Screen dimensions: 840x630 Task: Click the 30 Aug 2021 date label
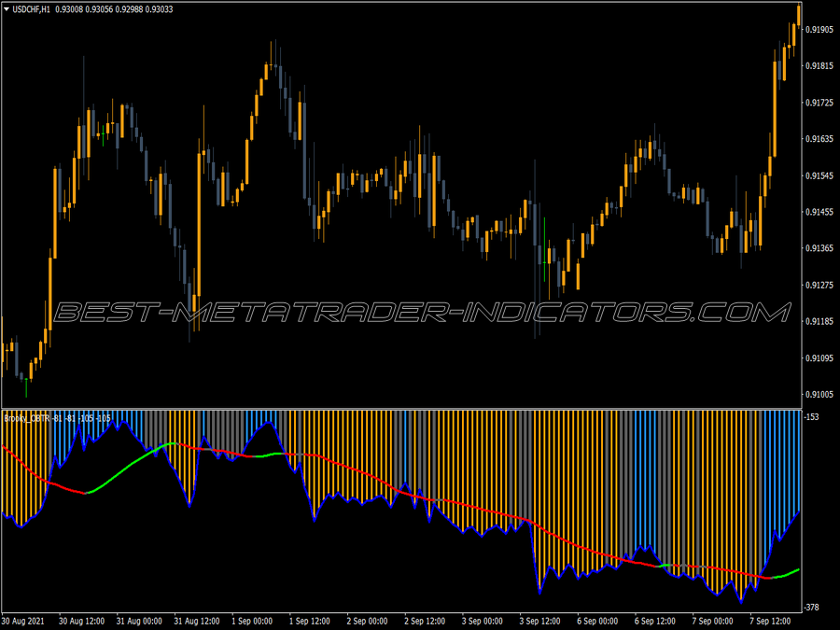click(23, 622)
